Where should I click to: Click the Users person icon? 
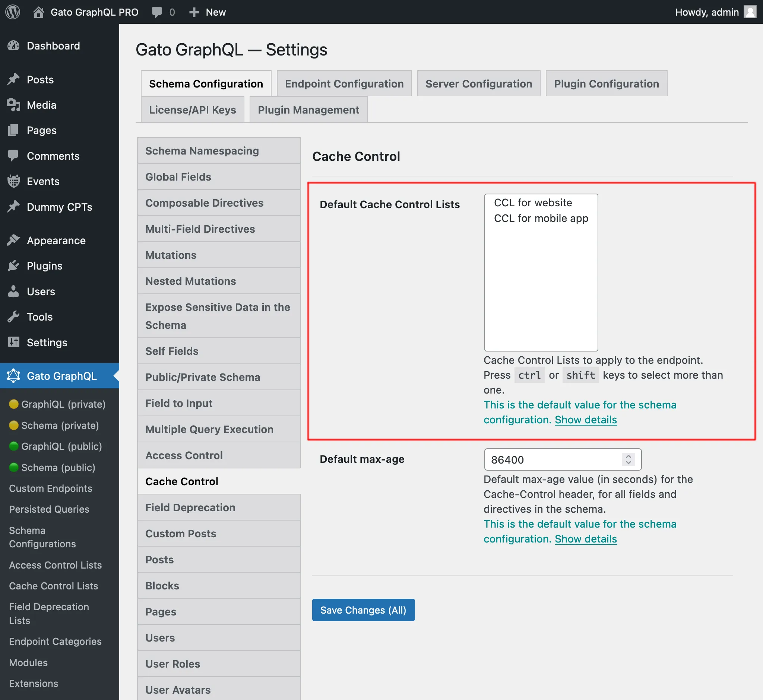[x=13, y=291]
